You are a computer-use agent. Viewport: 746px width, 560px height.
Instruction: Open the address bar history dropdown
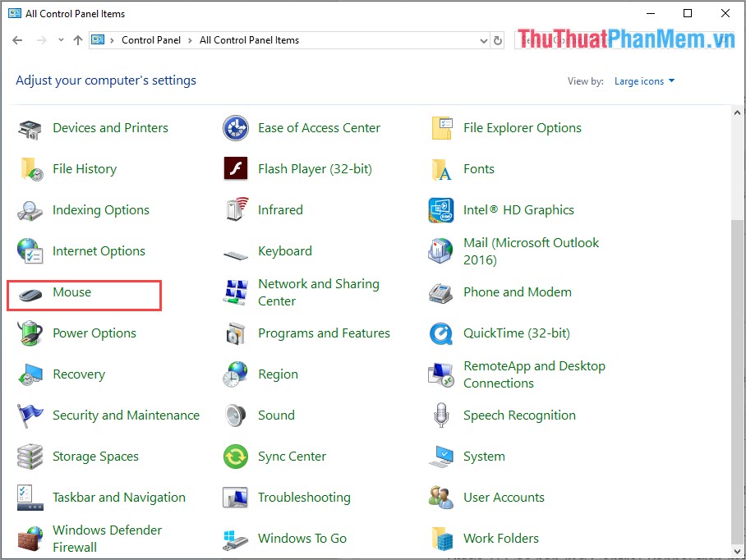point(482,40)
